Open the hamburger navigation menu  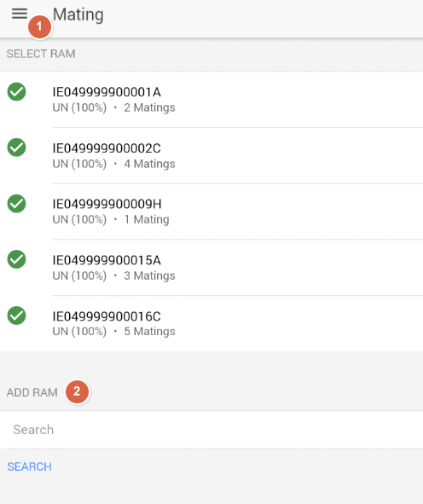[20, 14]
